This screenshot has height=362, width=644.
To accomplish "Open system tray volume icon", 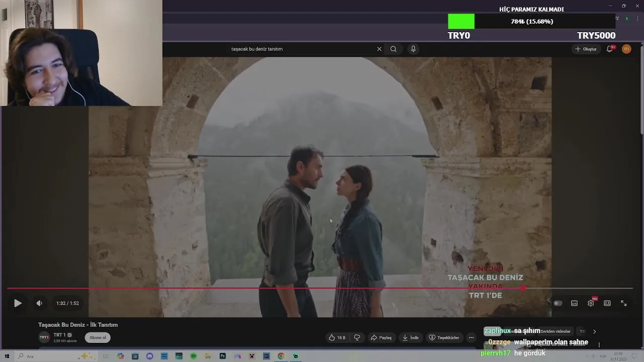I will tap(593, 356).
